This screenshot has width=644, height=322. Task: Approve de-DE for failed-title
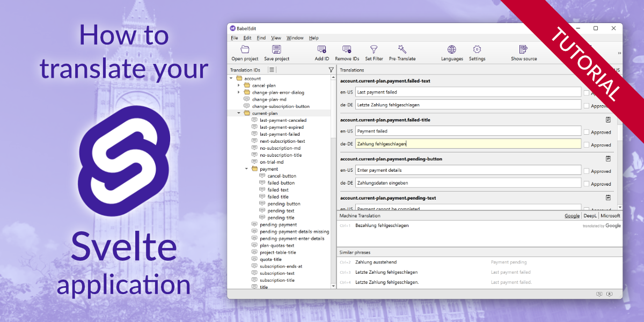587,145
